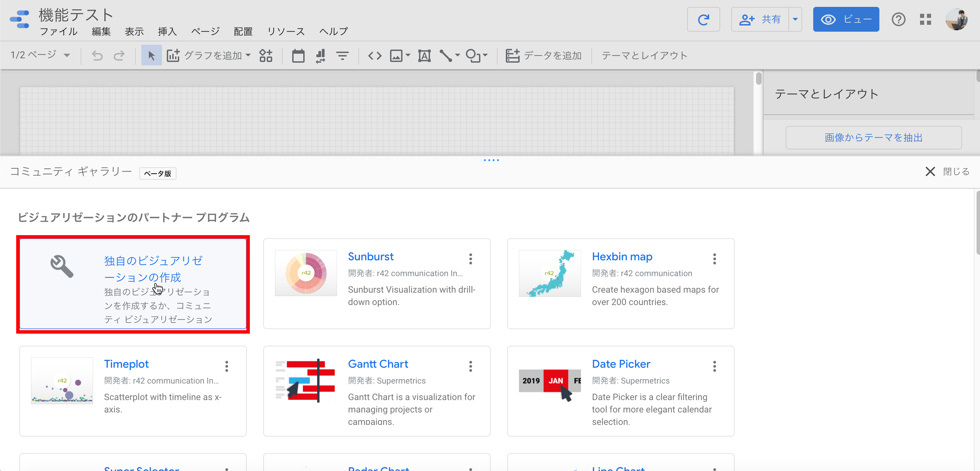Screen dimensions: 980x471
Task: Select the selection mode arrow tool
Action: pyautogui.click(x=151, y=56)
